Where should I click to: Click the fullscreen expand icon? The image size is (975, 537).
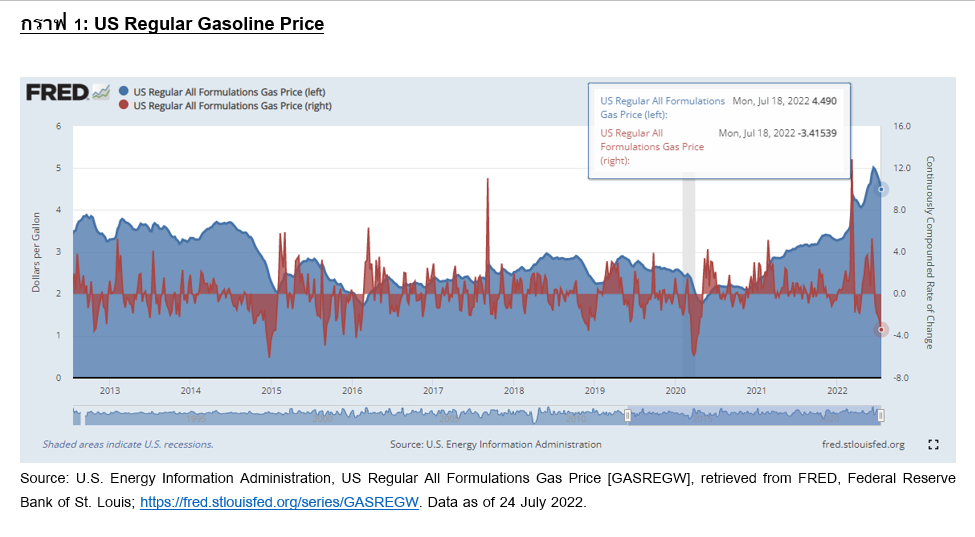coord(933,444)
